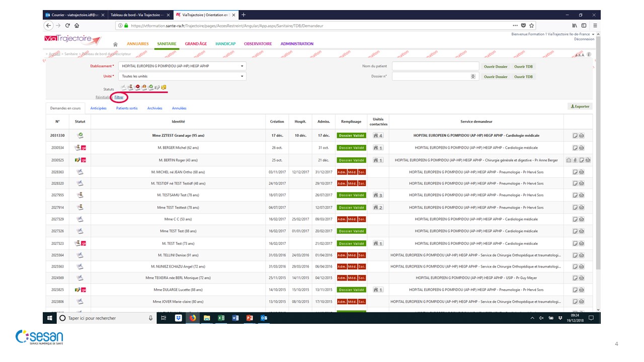Click the home icon in the navigation bar
This screenshot has height=362, width=644.
pyautogui.click(x=115, y=44)
